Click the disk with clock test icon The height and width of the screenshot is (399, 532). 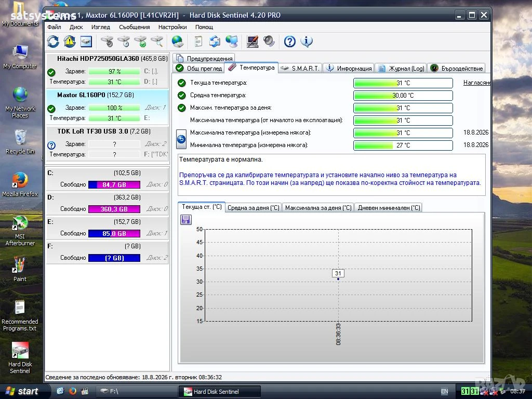[124, 42]
